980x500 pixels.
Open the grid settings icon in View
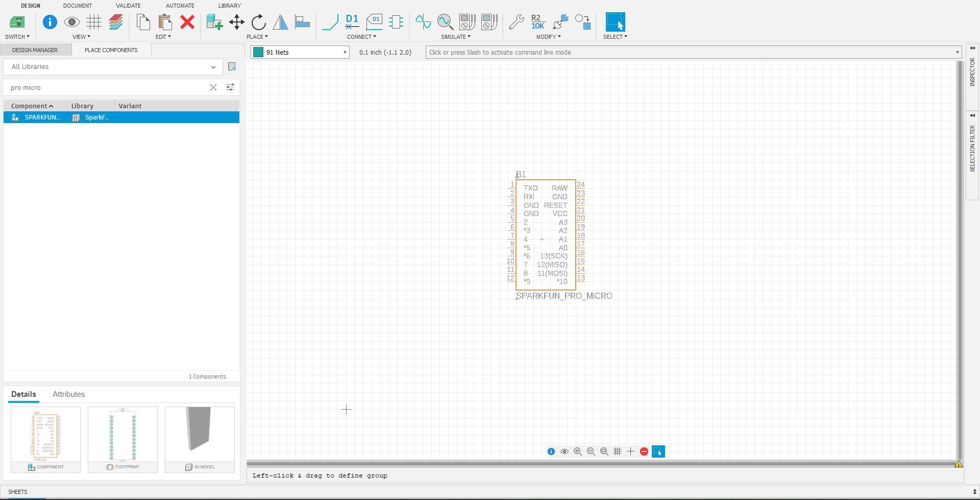[x=94, y=22]
